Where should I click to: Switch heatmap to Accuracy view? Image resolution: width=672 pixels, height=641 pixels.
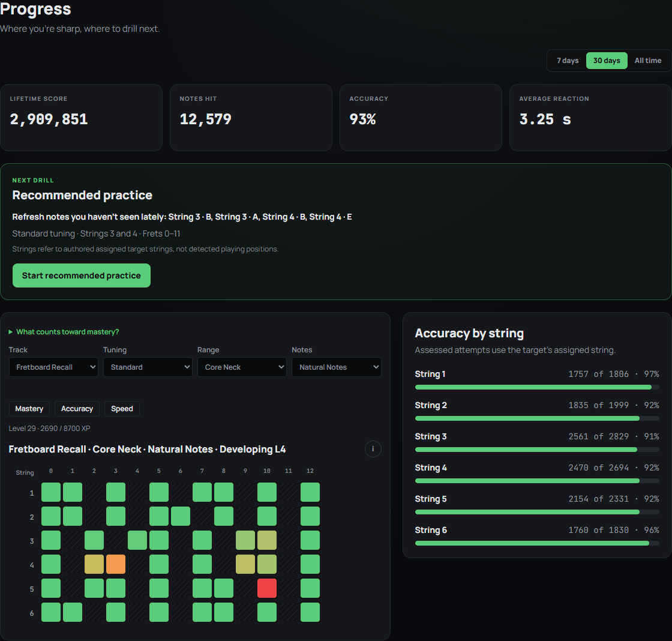coord(77,409)
